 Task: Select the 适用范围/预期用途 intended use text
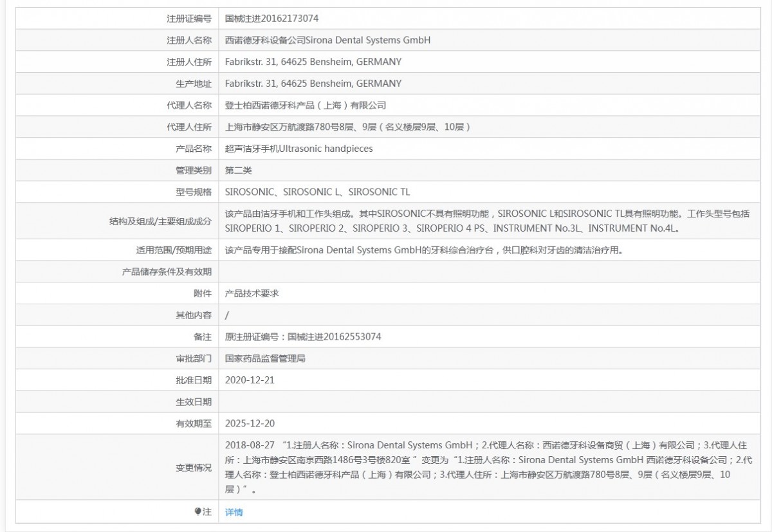pyautogui.click(x=423, y=250)
